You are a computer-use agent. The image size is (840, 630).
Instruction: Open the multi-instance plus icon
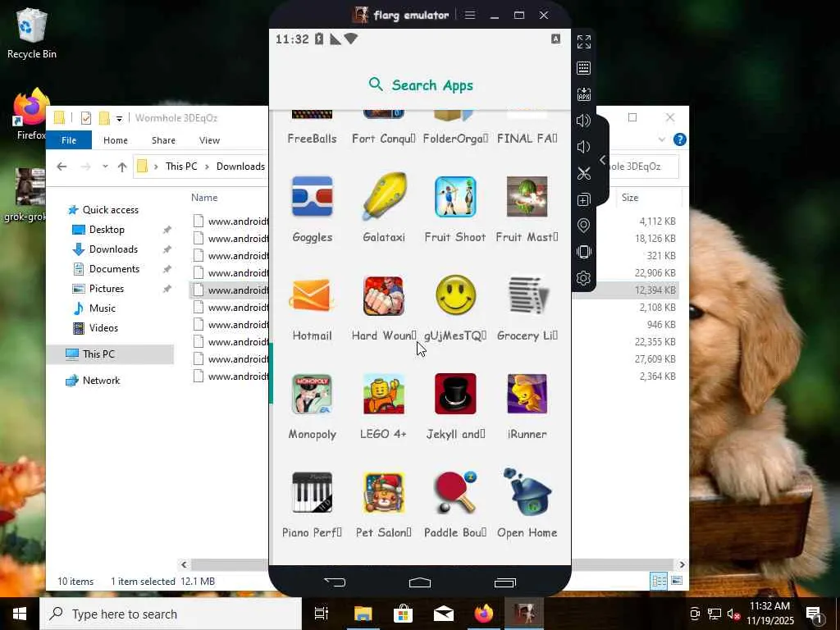(x=584, y=199)
